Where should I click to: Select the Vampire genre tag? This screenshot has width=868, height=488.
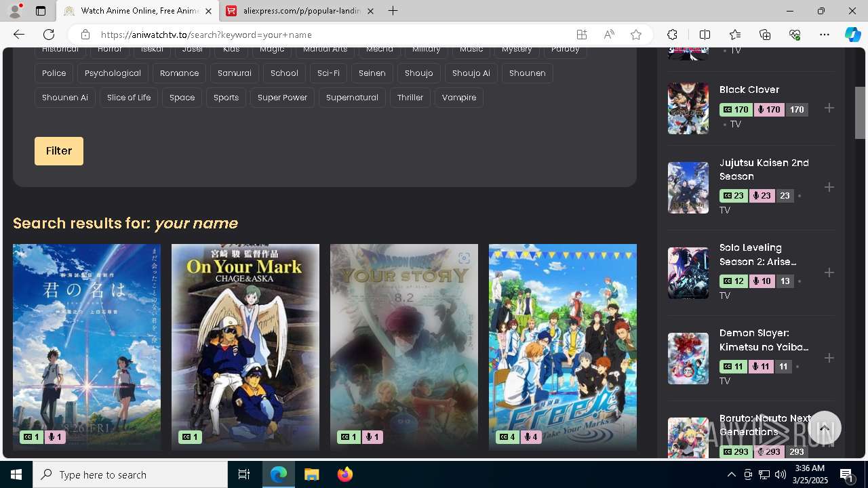(459, 98)
